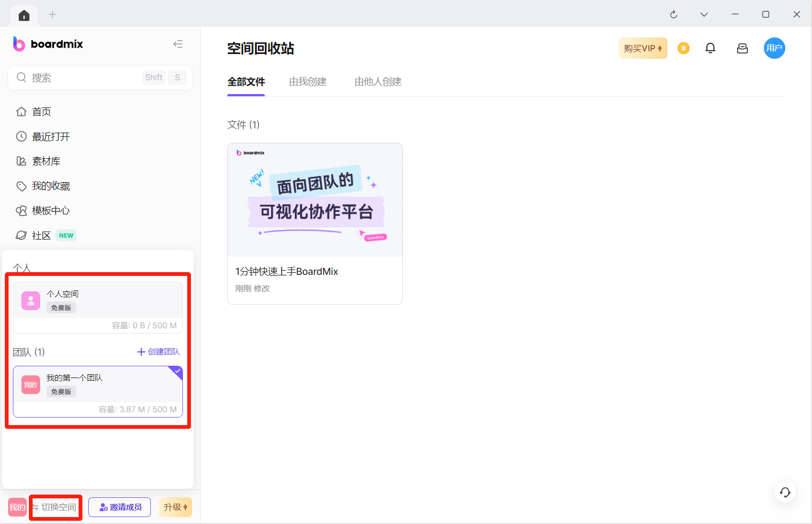This screenshot has width=812, height=524.
Task: Click the 最近打开 clock icon
Action: coord(21,136)
